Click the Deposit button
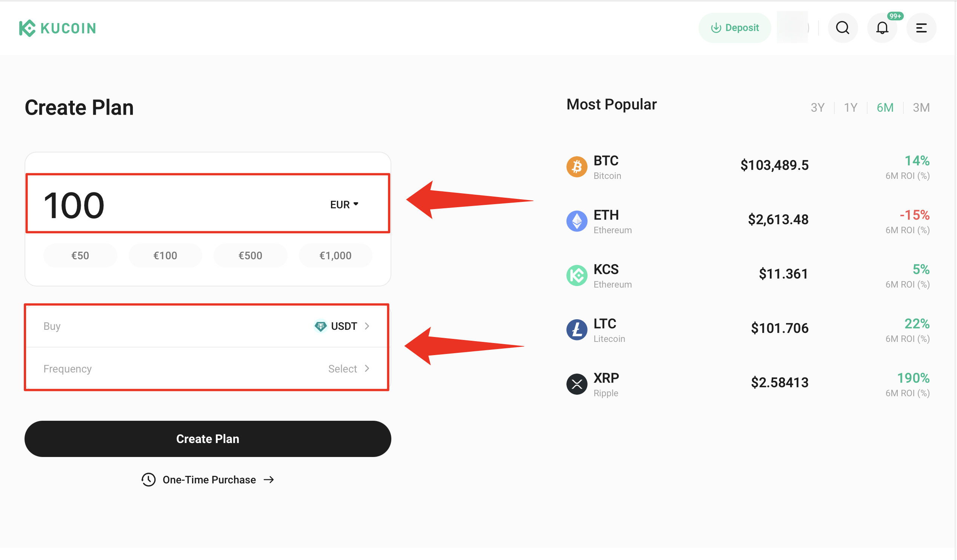This screenshot has height=560, width=957. pyautogui.click(x=734, y=28)
